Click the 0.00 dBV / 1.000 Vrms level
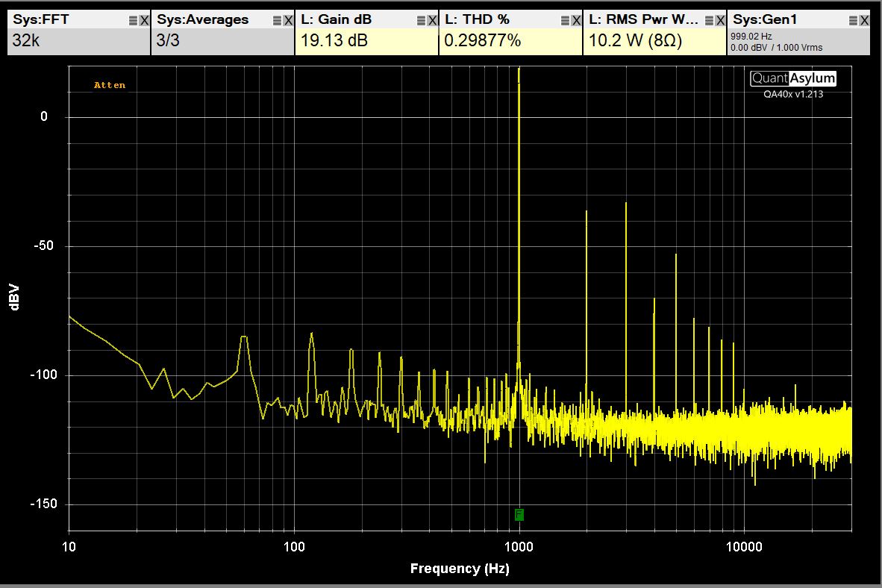The width and height of the screenshot is (882, 588). point(776,48)
